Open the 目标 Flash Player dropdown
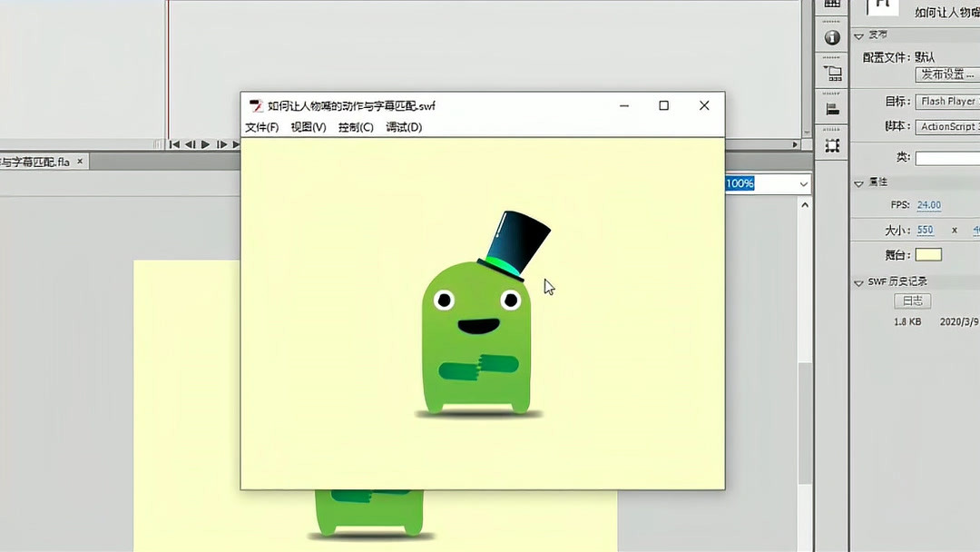980x552 pixels. [x=948, y=101]
